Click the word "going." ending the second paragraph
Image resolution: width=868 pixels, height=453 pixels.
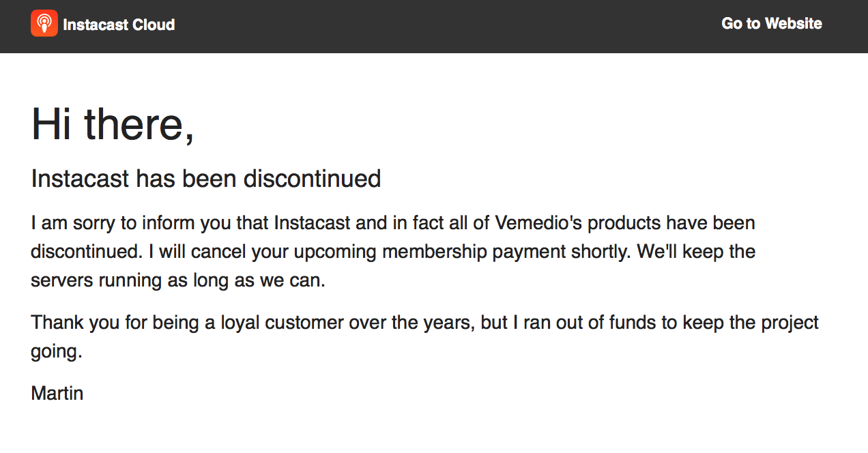(x=56, y=351)
